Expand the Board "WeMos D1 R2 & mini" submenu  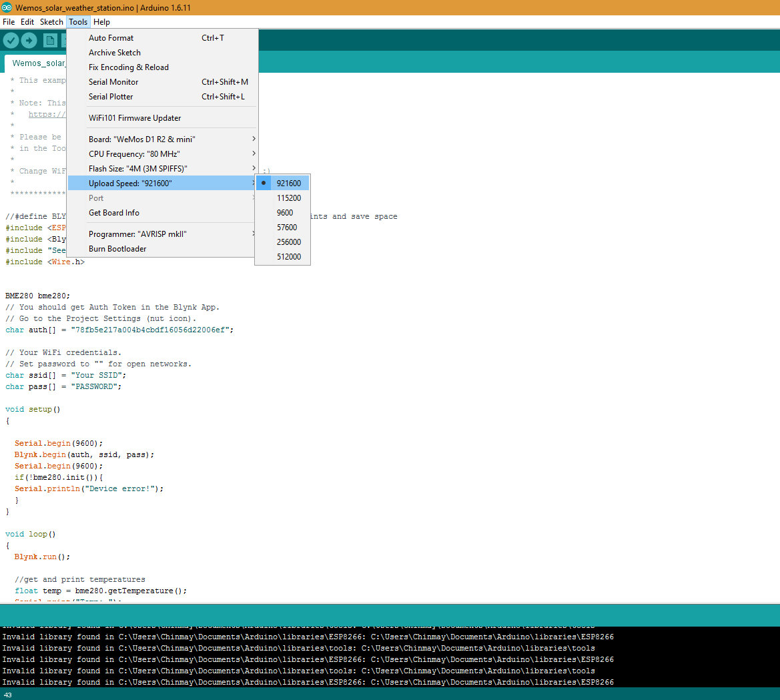click(162, 139)
